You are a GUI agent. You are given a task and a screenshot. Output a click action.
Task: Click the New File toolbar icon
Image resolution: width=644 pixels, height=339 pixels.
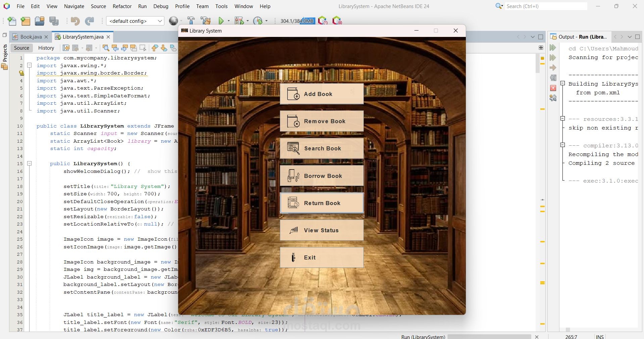(12, 21)
